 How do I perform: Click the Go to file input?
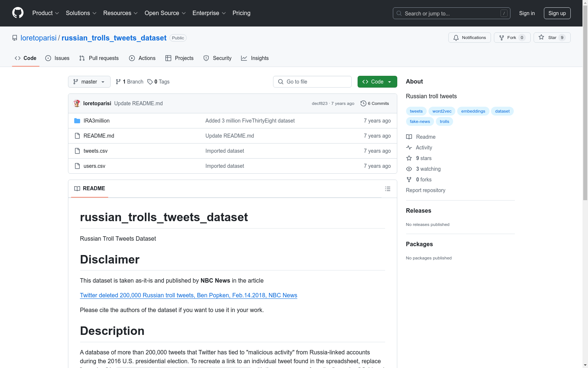tap(312, 82)
